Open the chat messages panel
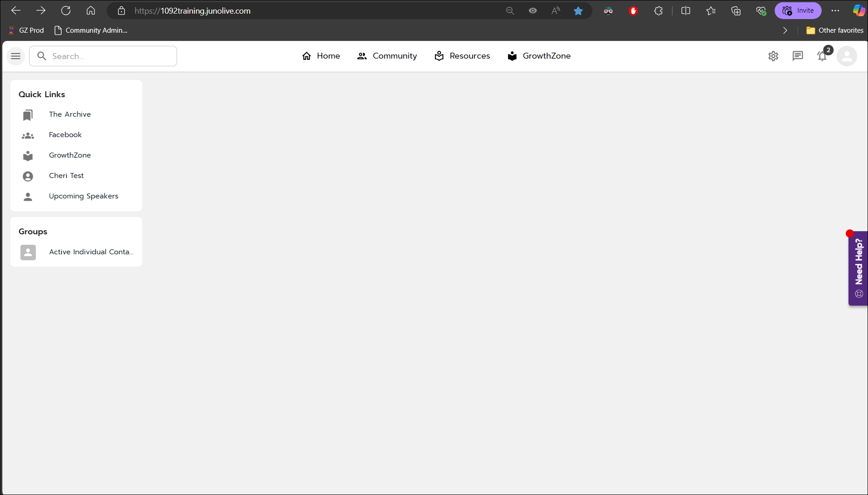Image resolution: width=868 pixels, height=495 pixels. click(x=798, y=56)
